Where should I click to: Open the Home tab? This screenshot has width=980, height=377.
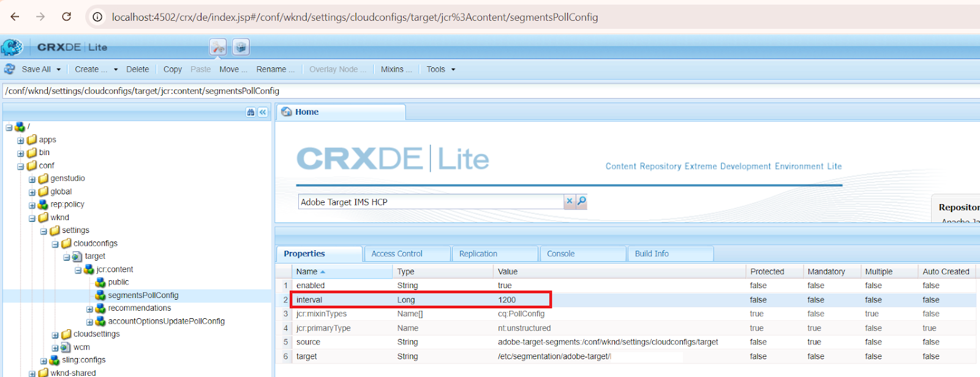(x=341, y=112)
